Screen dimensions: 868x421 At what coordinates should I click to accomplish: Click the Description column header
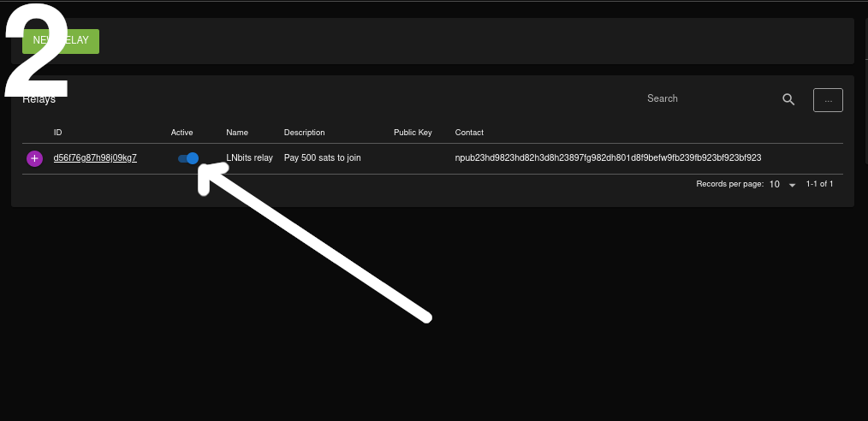305,133
